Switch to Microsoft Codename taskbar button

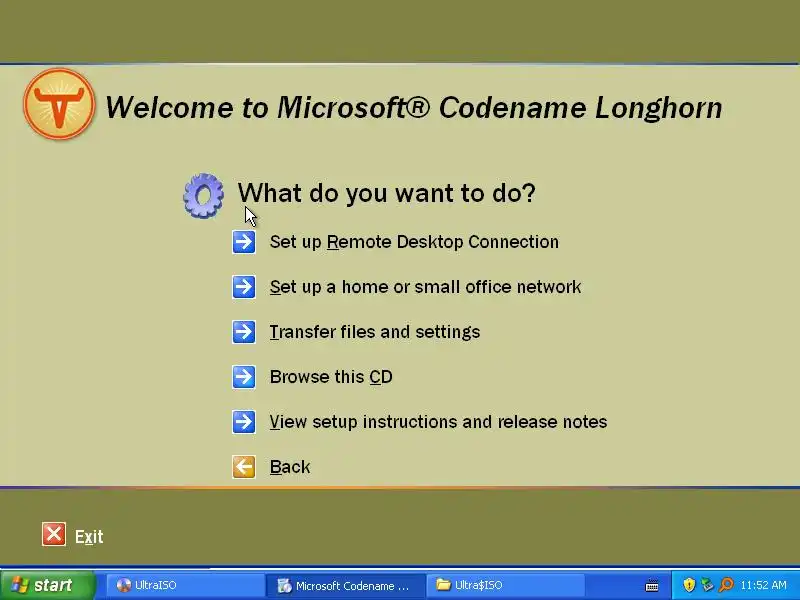click(345, 585)
